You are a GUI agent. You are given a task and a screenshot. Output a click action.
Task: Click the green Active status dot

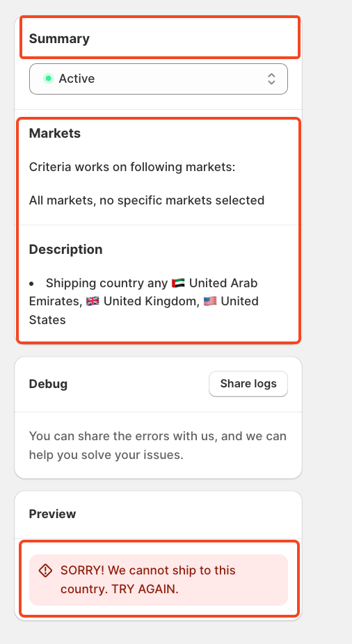[49, 79]
